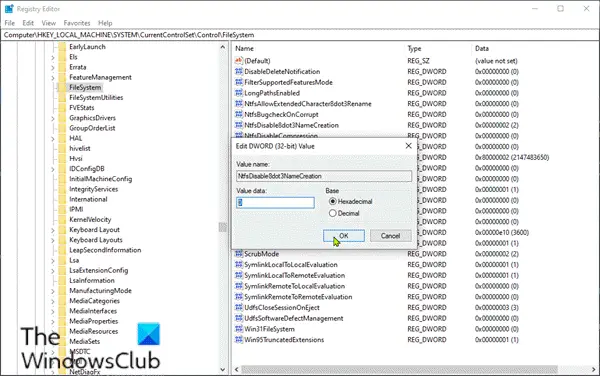Click the EarlyLaunch folder icon
Screen dimensions: 600x376
pyautogui.click(x=62, y=47)
